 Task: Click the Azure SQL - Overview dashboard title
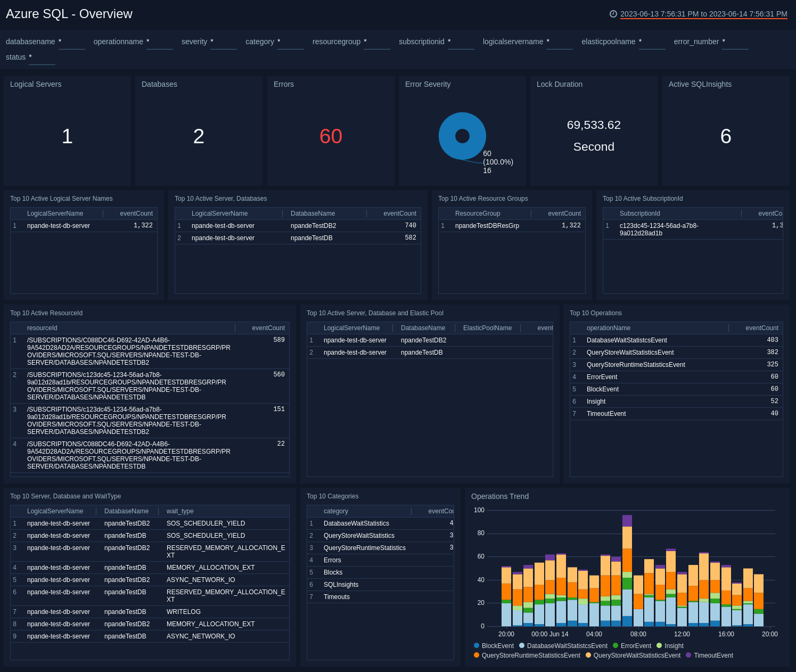coord(69,14)
